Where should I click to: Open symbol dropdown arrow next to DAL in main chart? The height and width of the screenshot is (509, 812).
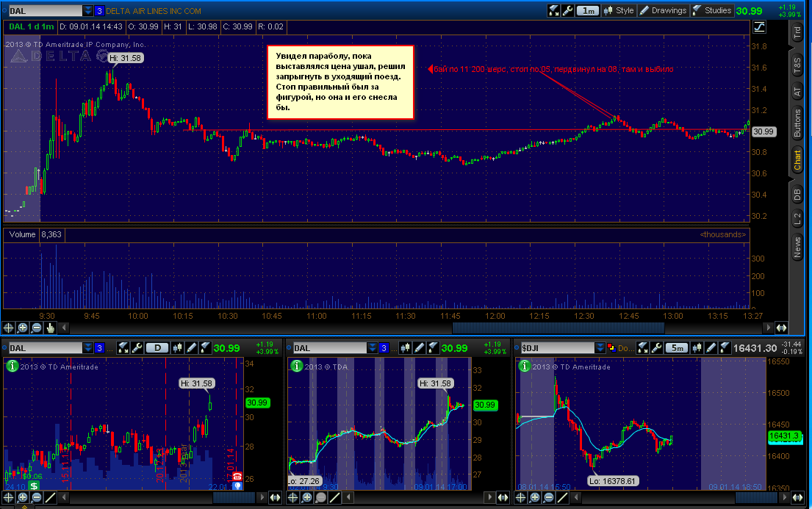88,10
